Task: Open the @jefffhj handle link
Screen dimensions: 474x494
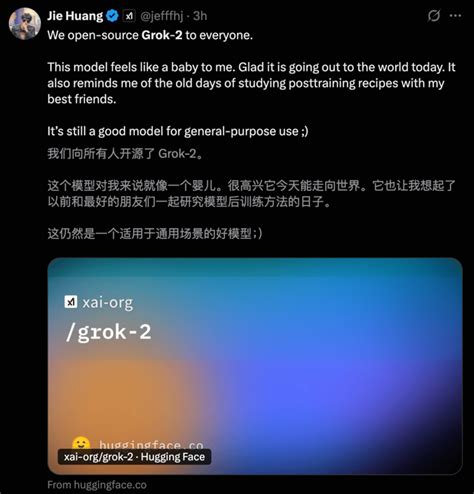Action: click(x=161, y=16)
